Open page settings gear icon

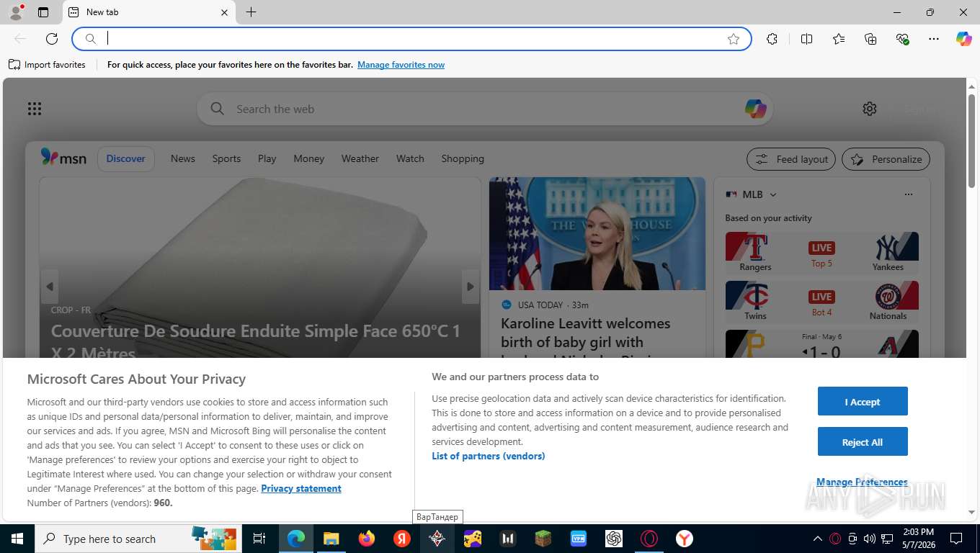tap(870, 109)
